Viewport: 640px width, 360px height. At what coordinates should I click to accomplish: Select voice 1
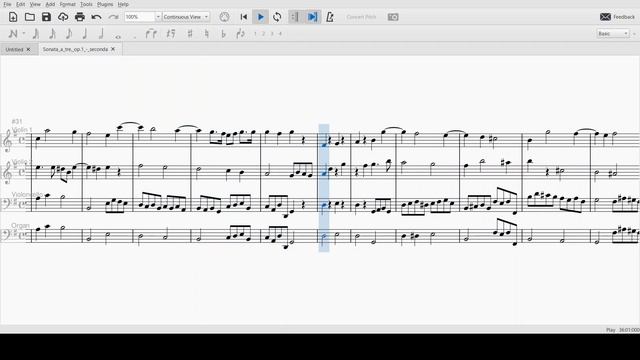pyautogui.click(x=255, y=34)
